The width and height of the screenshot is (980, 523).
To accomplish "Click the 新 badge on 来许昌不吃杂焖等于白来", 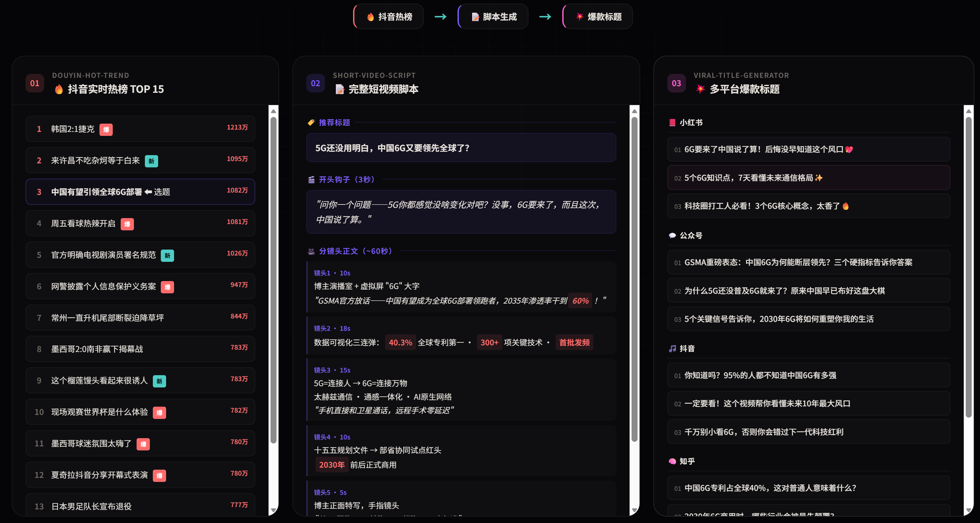I will pos(152,161).
